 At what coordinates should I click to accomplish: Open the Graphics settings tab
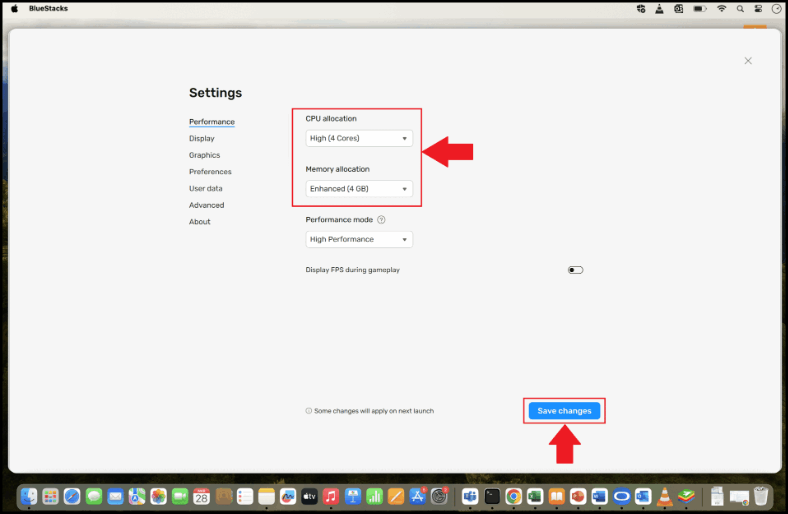click(205, 155)
